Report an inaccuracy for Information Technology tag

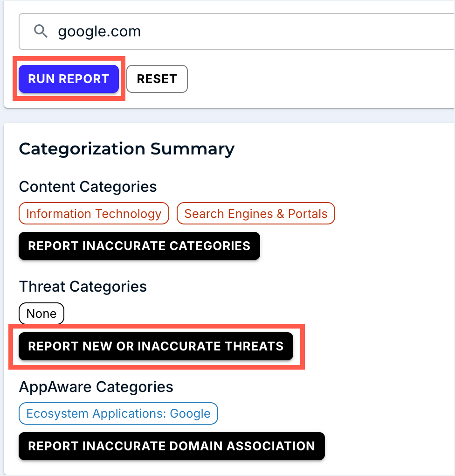[139, 246]
